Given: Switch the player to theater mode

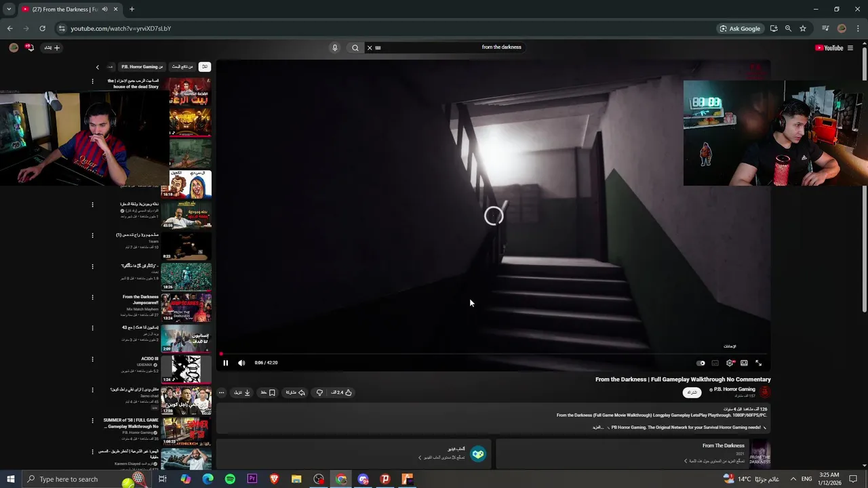Looking at the screenshot, I should point(744,363).
